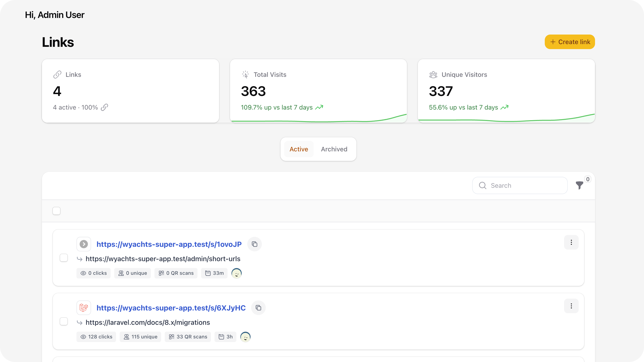The image size is (644, 362).
Task: Click the Laravel favicon of 6XJyHC link
Action: tap(84, 308)
